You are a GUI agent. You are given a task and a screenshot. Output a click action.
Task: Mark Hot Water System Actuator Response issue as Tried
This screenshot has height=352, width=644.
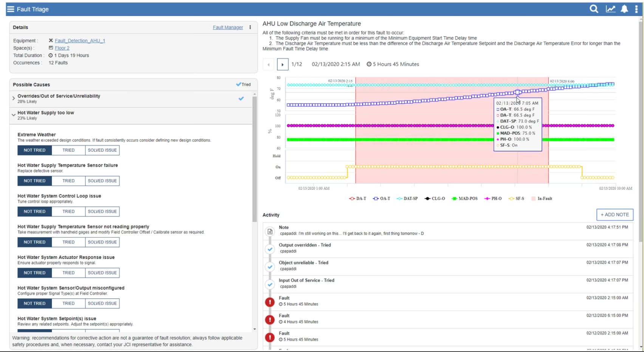[68, 273]
